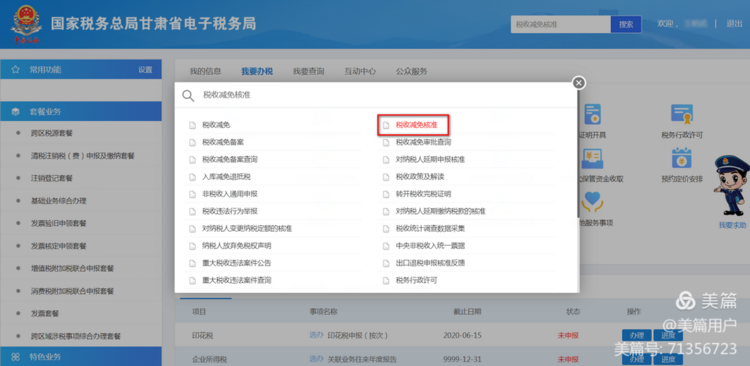Viewport: 750px width, 366px height.
Task: Click the 常用功能 star icon
Action: tap(15, 70)
